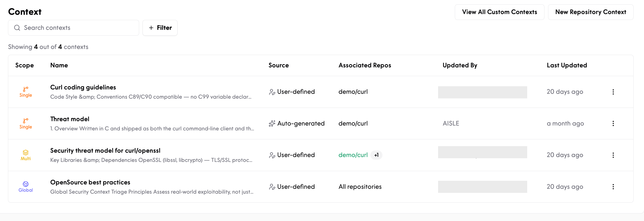Open View All Custom Contexts
This screenshot has width=644, height=221.
[499, 12]
